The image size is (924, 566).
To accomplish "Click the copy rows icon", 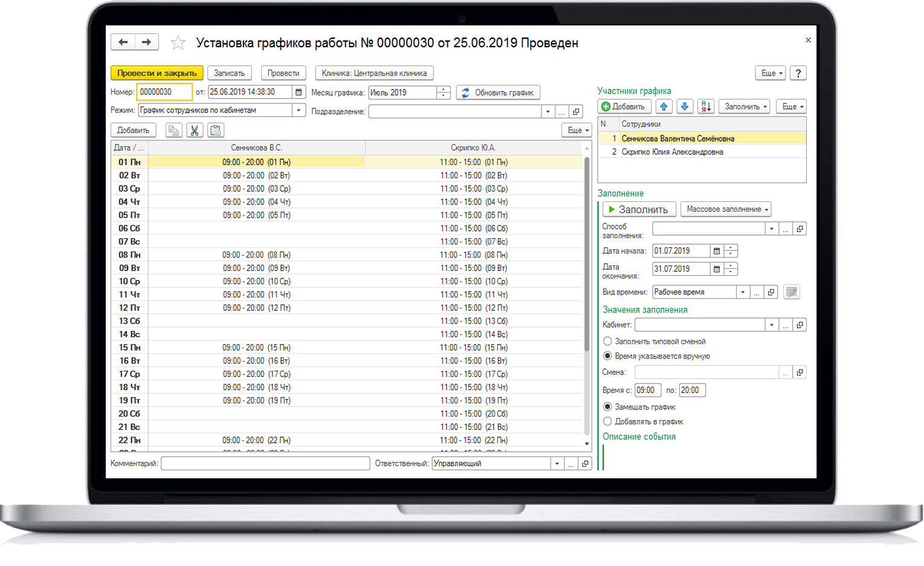I will (173, 131).
